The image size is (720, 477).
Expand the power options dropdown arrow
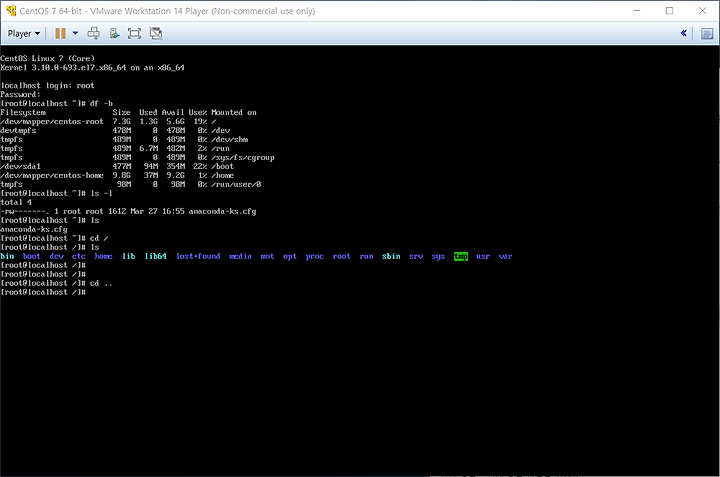tap(75, 33)
